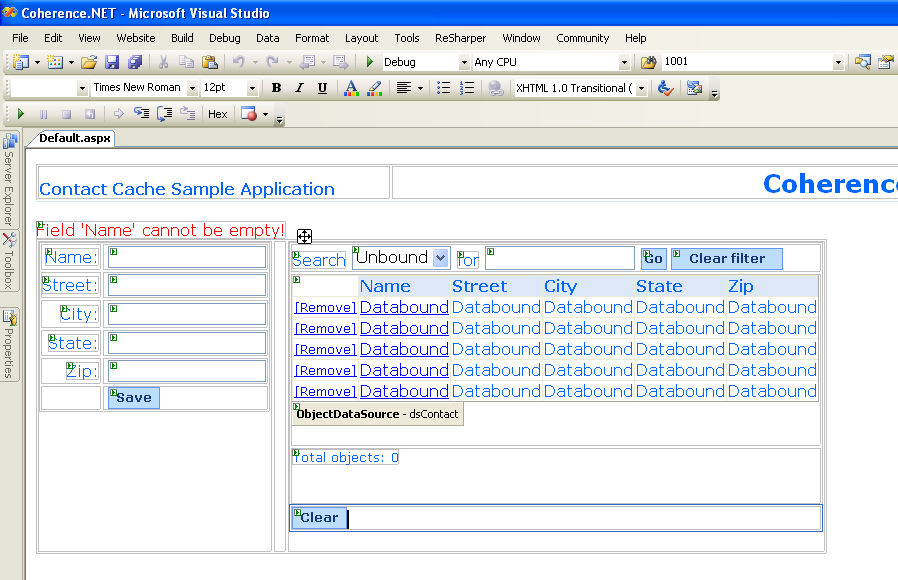Viewport: 898px width, 580px height.
Task: Click the 'Total objects: 0' label
Action: (346, 457)
